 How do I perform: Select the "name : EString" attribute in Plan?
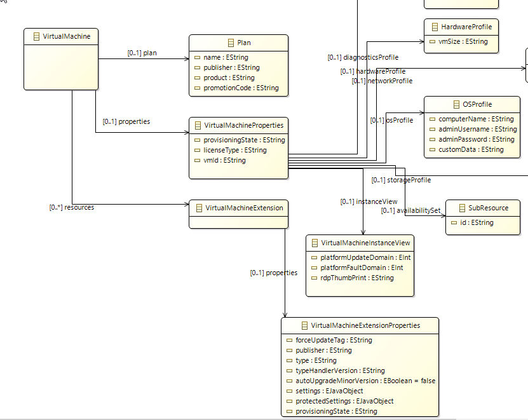pos(226,58)
